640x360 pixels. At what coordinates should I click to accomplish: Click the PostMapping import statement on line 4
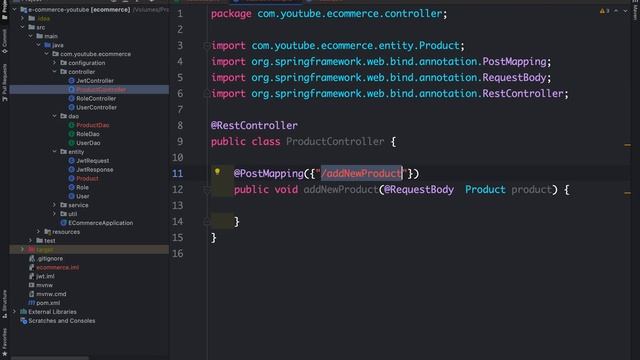point(381,62)
